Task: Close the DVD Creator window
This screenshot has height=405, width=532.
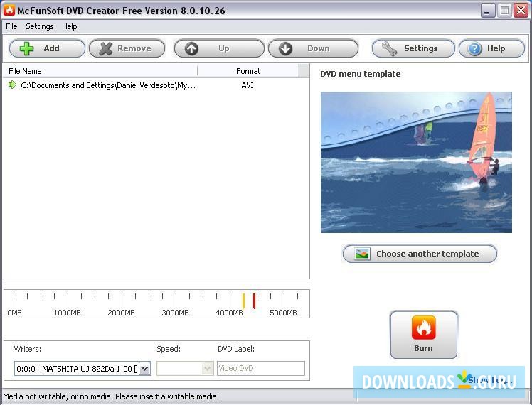Action: (521, 11)
